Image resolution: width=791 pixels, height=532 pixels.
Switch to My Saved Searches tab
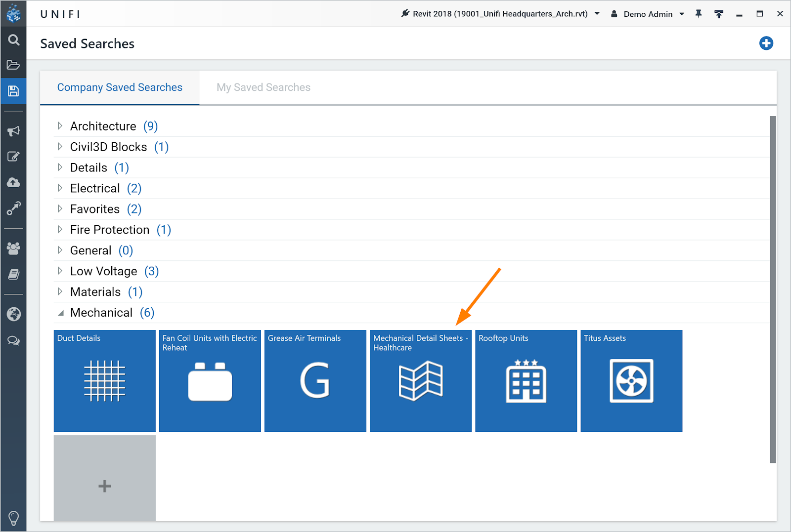pos(264,87)
